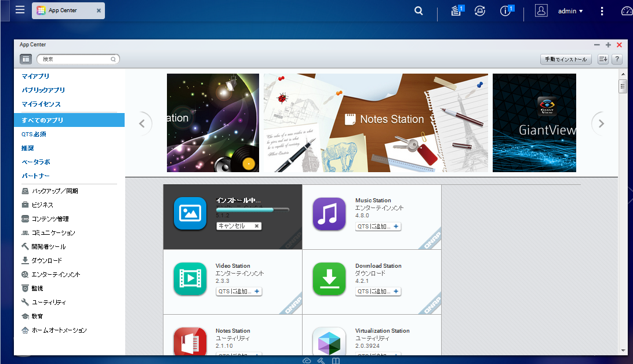The width and height of the screenshot is (633, 364).
Task: Click the app list vertical scrollbar thumb
Action: tap(623, 86)
